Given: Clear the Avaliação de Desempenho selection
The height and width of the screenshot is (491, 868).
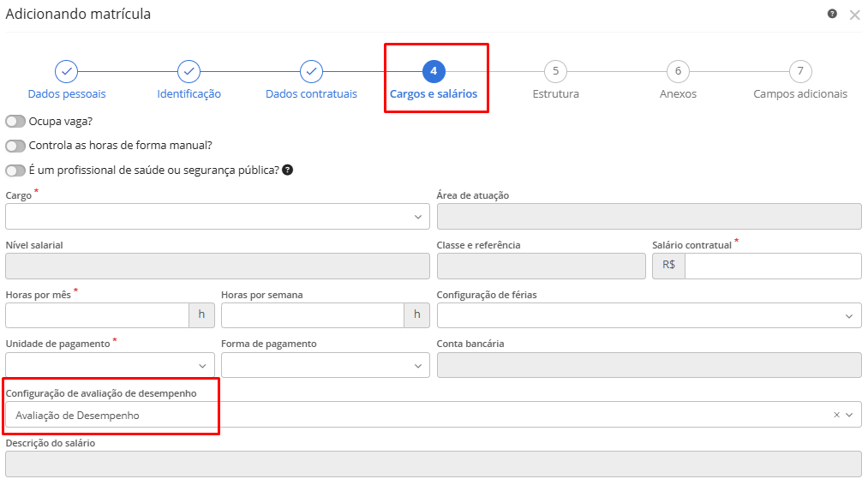Looking at the screenshot, I should pyautogui.click(x=836, y=415).
